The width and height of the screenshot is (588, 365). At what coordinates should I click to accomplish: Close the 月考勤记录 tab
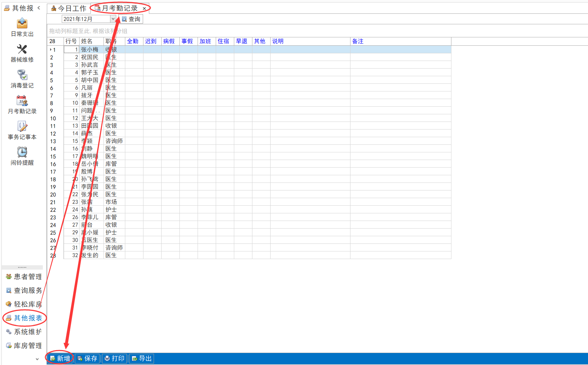tap(145, 8)
